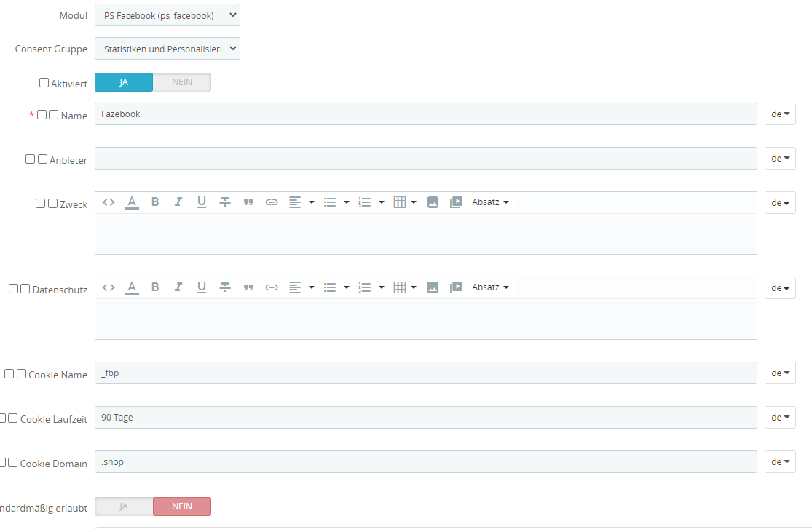Tick second checkbox beside Name label
This screenshot has width=812, height=529.
53,115
